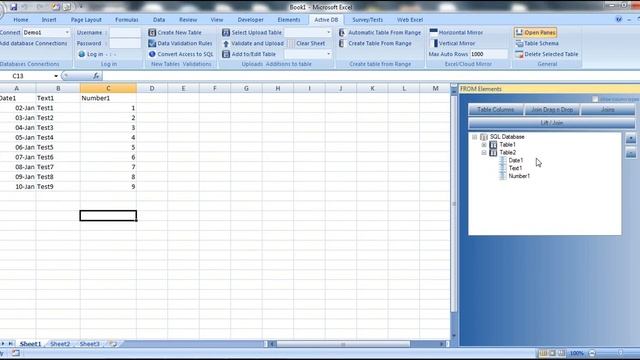Click the zoom slider in status bar
This screenshot has height=360, width=640.
pyautogui.click(x=620, y=353)
